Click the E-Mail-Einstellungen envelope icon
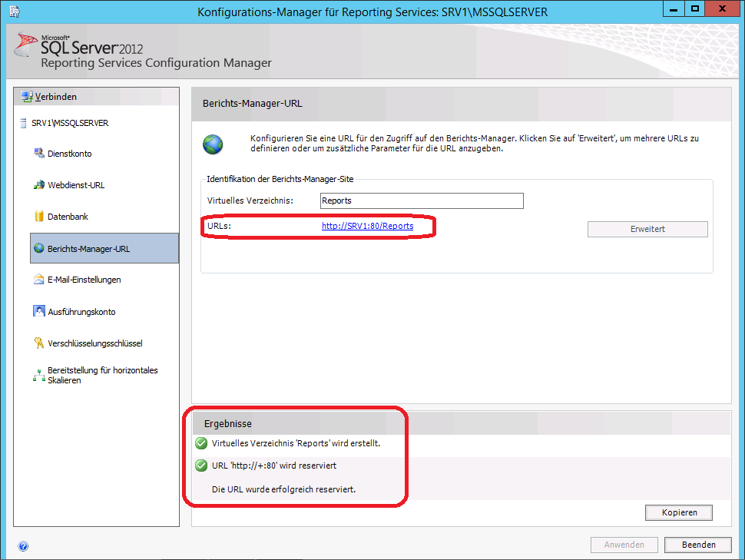The width and height of the screenshot is (745, 560). (39, 280)
